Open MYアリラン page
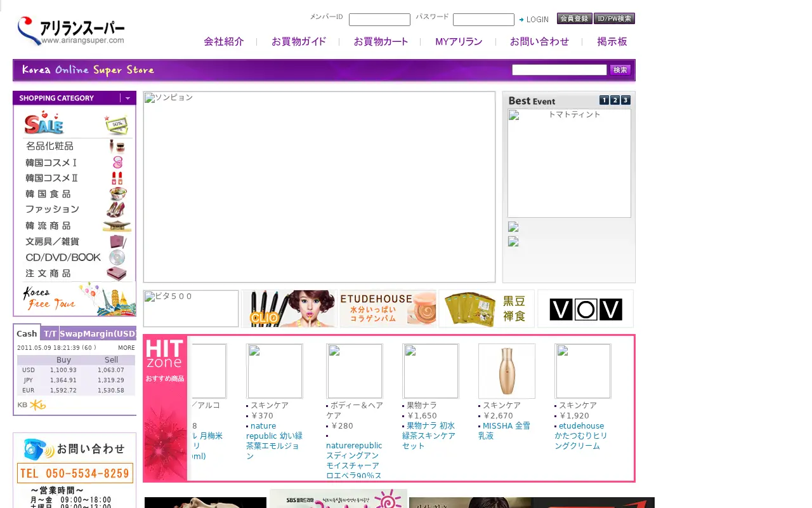The height and width of the screenshot is (508, 812). click(459, 42)
